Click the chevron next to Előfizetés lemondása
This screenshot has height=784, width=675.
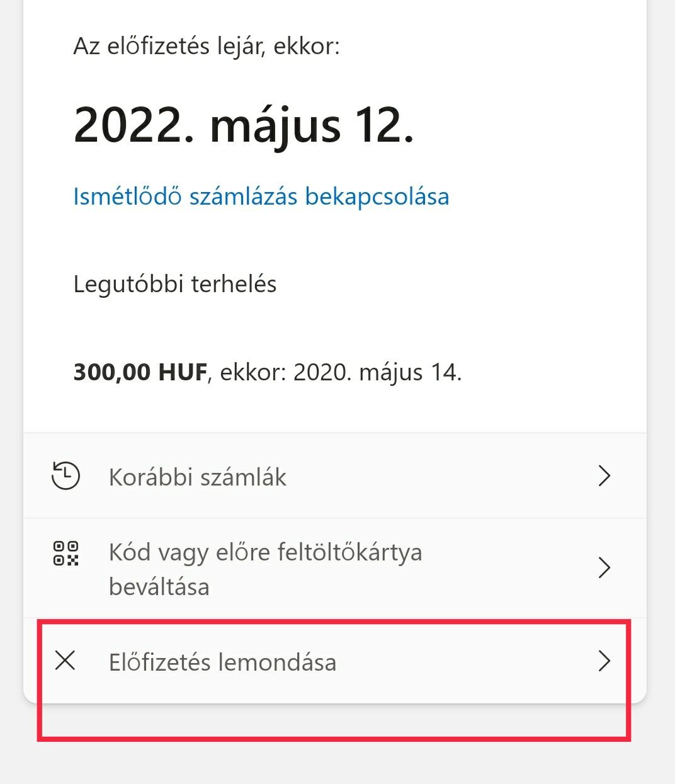pos(604,661)
